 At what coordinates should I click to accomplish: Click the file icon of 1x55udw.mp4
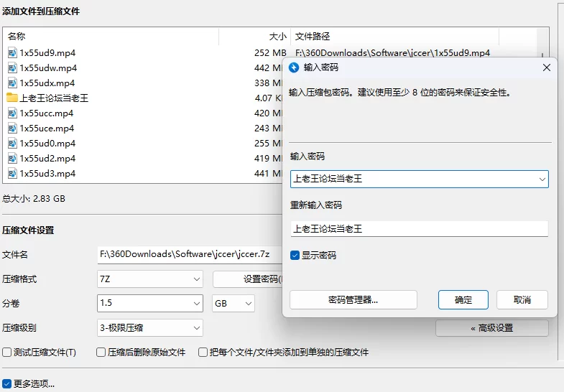pyautogui.click(x=12, y=68)
